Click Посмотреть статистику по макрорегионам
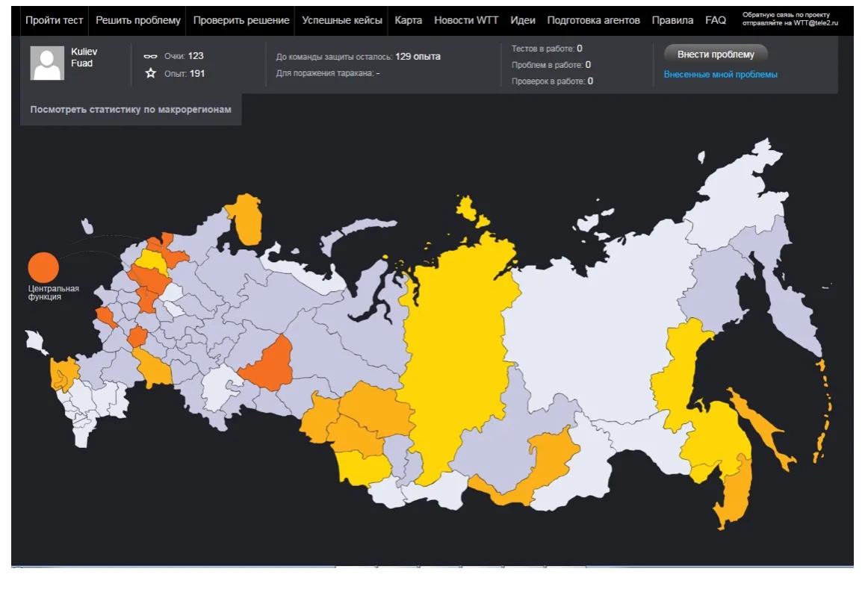Image resolution: width=868 pixels, height=589 pixels. click(131, 110)
